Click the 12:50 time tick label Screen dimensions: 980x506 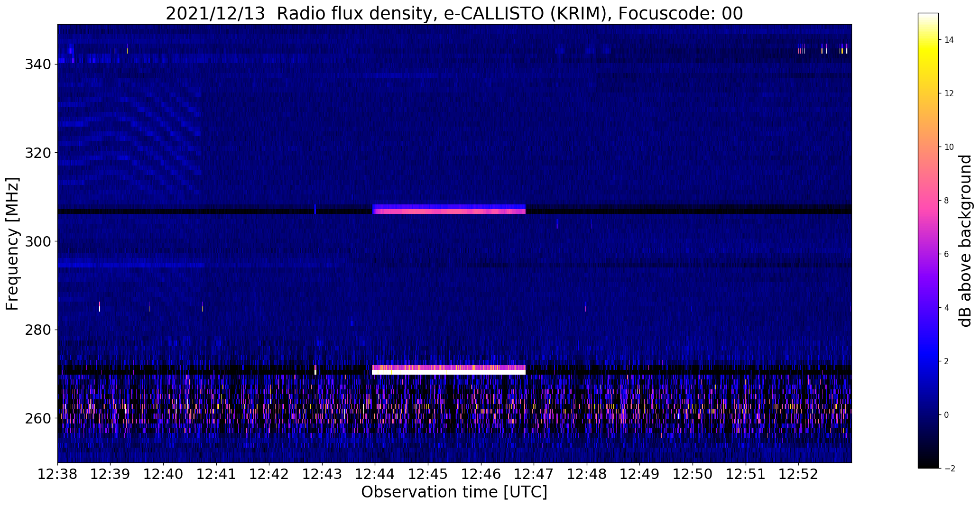pos(693,474)
